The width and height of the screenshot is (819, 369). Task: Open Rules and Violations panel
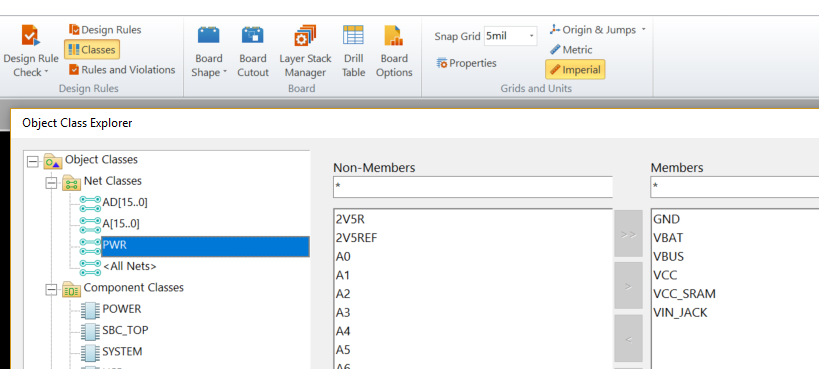click(122, 70)
